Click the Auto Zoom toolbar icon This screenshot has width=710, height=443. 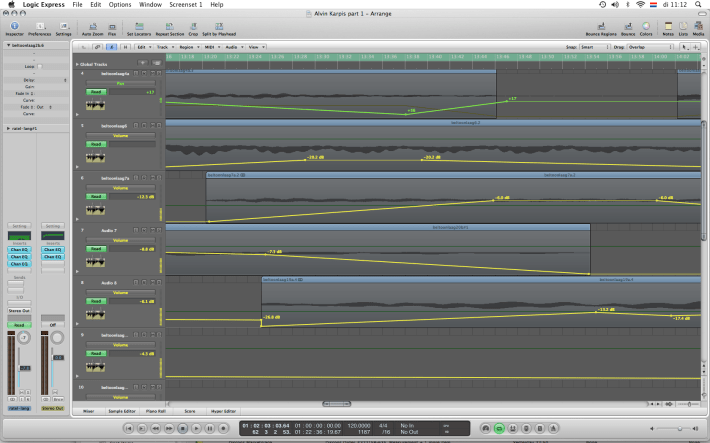click(x=92, y=23)
